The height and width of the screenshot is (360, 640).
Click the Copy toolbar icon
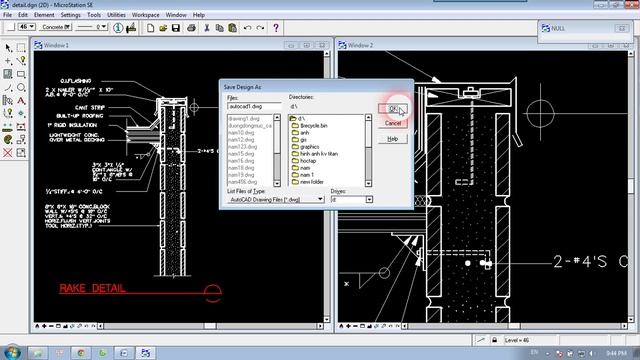pos(219,28)
